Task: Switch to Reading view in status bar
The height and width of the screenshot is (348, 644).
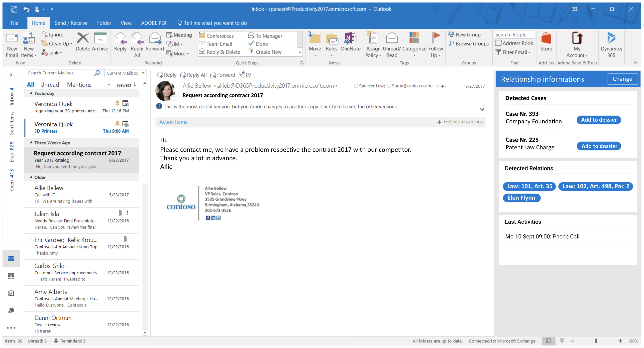Action: pos(562,341)
